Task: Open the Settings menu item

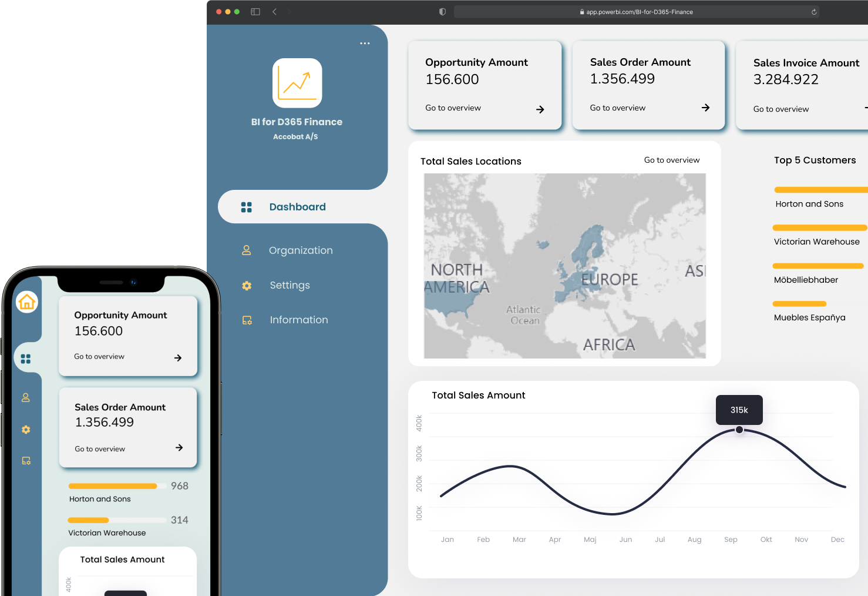Action: [x=290, y=285]
